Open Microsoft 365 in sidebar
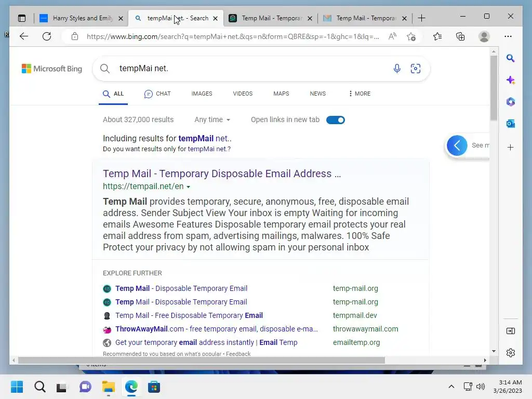Image resolution: width=532 pixels, height=399 pixels. (x=510, y=102)
